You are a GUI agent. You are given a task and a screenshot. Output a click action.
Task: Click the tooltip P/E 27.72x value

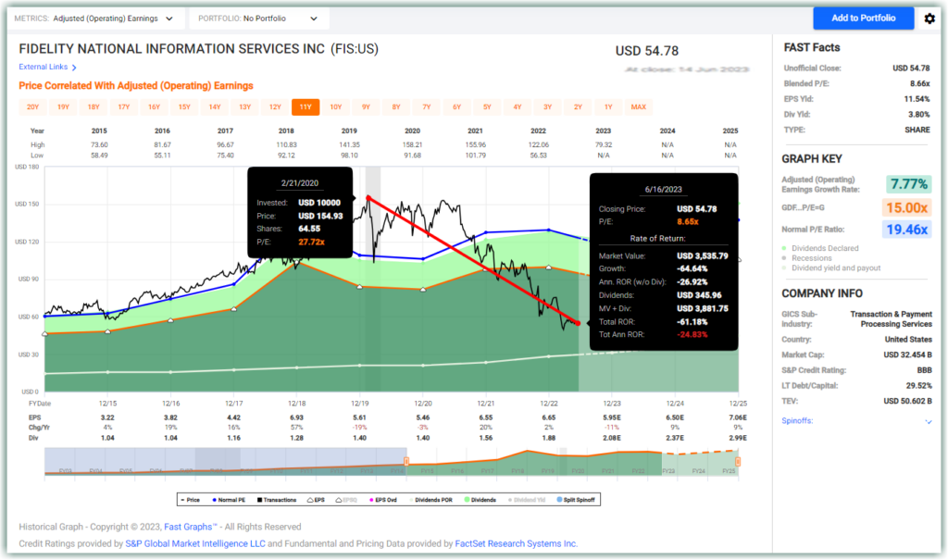pyautogui.click(x=311, y=242)
